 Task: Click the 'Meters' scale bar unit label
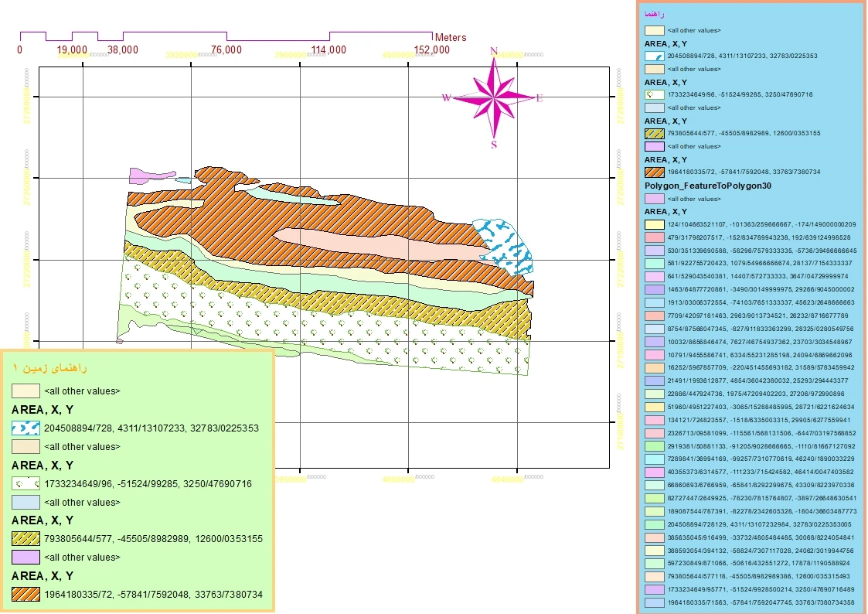(x=451, y=37)
